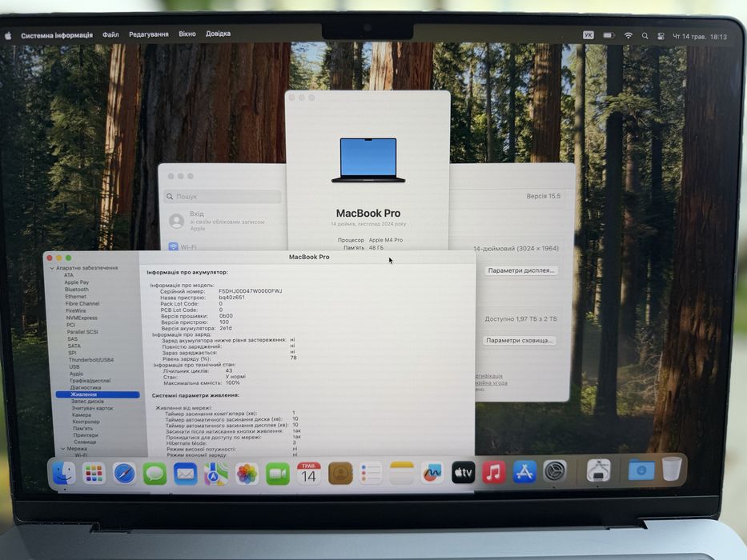Select the highlighted Живлення row
Screen dimensions: 747x560
98,394
